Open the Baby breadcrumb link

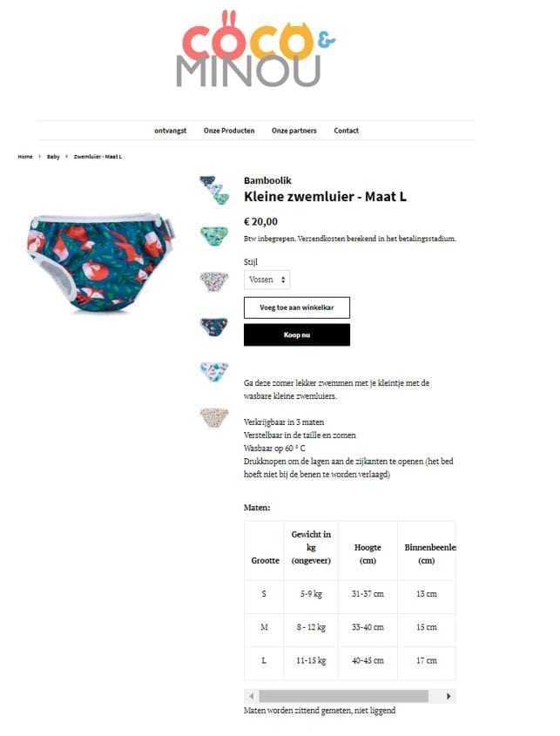pos(53,157)
